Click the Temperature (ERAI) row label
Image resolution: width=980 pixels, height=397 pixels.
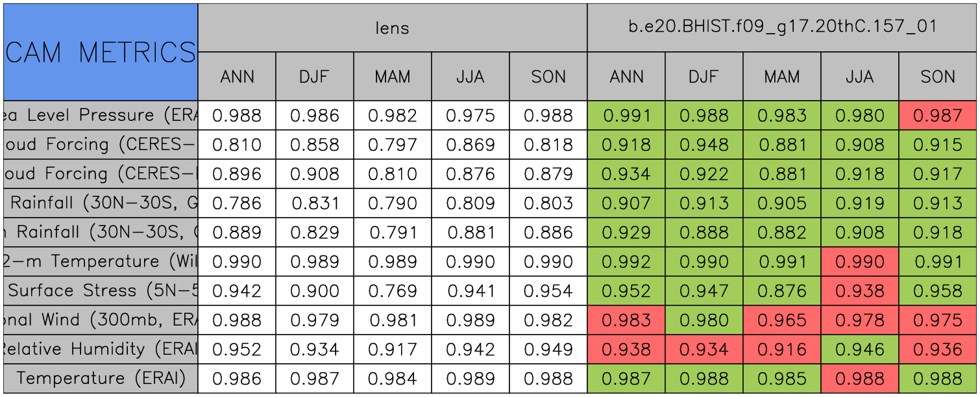tap(101, 379)
